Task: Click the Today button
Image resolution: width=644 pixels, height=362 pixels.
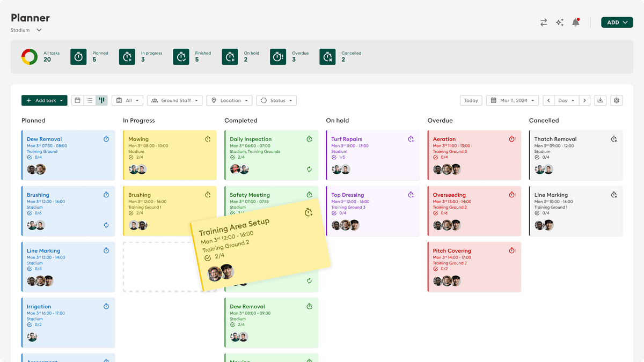Action: (471, 100)
